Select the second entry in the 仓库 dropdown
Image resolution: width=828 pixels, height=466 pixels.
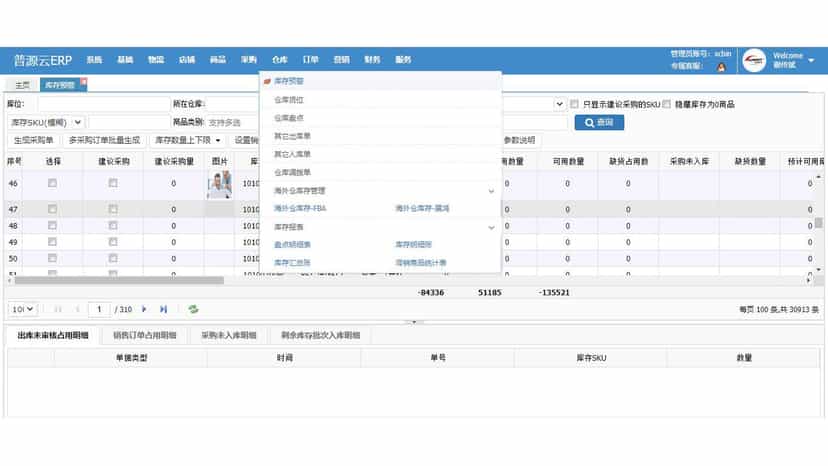pyautogui.click(x=289, y=100)
